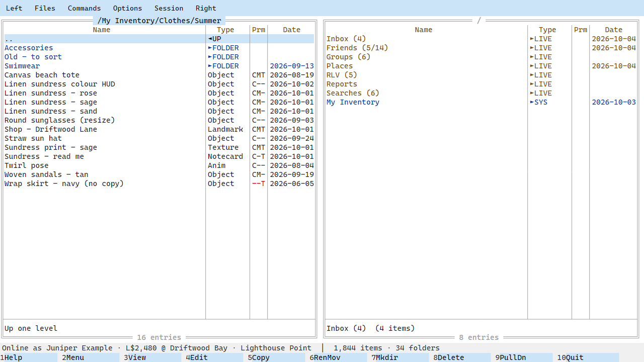
Task: Open the Options menu
Action: click(127, 8)
